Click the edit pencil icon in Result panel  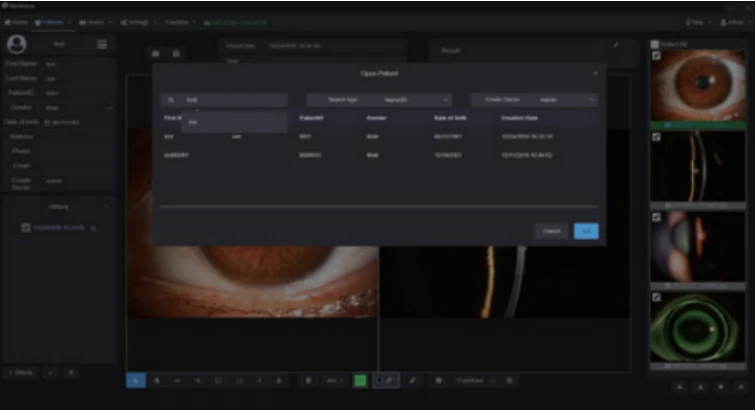click(616, 45)
